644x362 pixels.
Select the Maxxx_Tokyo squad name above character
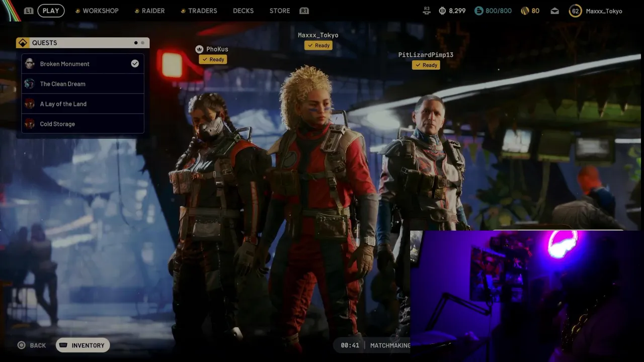click(x=318, y=35)
